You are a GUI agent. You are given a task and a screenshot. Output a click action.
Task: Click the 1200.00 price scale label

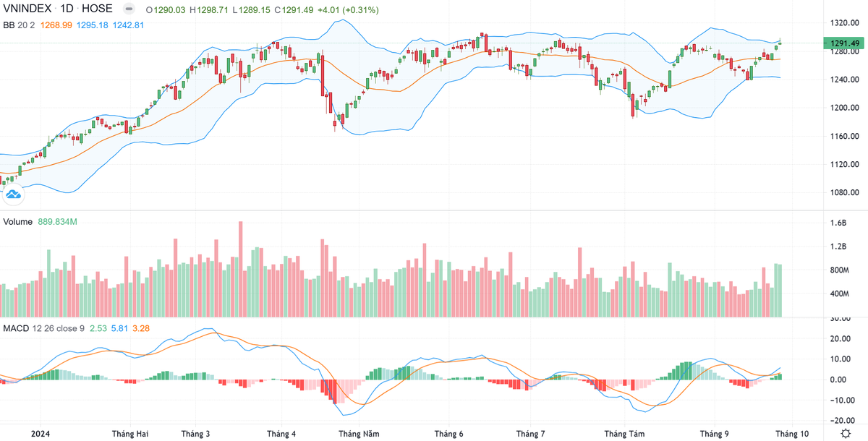tap(843, 108)
